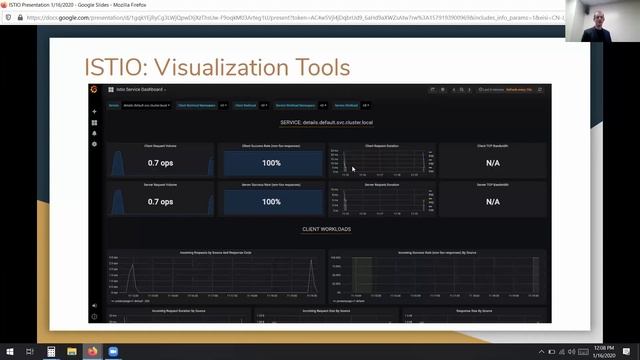Click the presenter webcam thumbnail
The image size is (640, 360).
[602, 21]
